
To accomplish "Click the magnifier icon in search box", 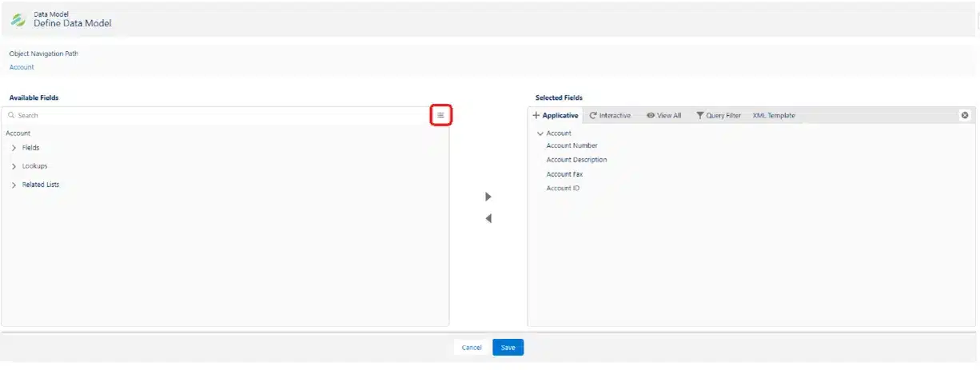I will [11, 116].
